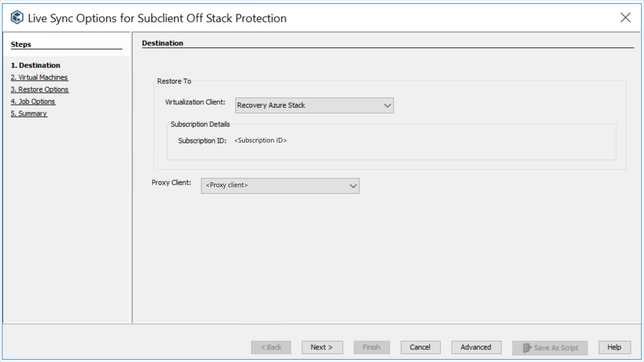
Task: Click the Subscription ID input field
Action: [x=261, y=140]
